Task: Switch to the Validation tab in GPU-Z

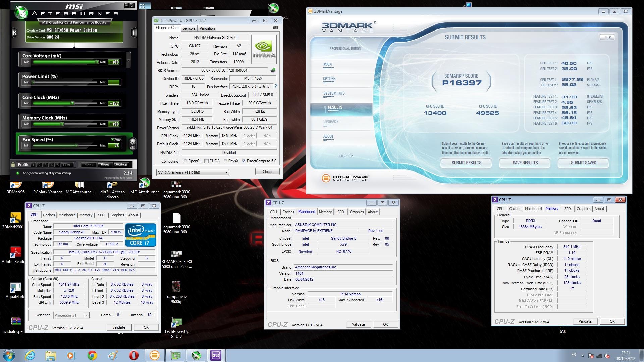Action: point(207,28)
